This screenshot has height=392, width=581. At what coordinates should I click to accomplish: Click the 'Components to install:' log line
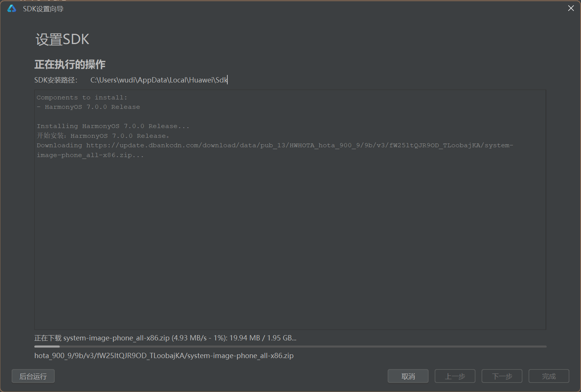pos(82,98)
